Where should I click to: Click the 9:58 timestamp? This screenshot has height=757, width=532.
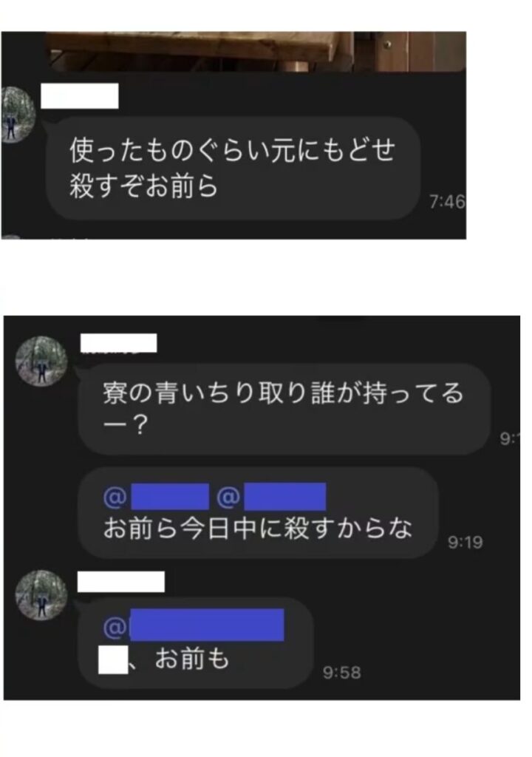tap(342, 673)
